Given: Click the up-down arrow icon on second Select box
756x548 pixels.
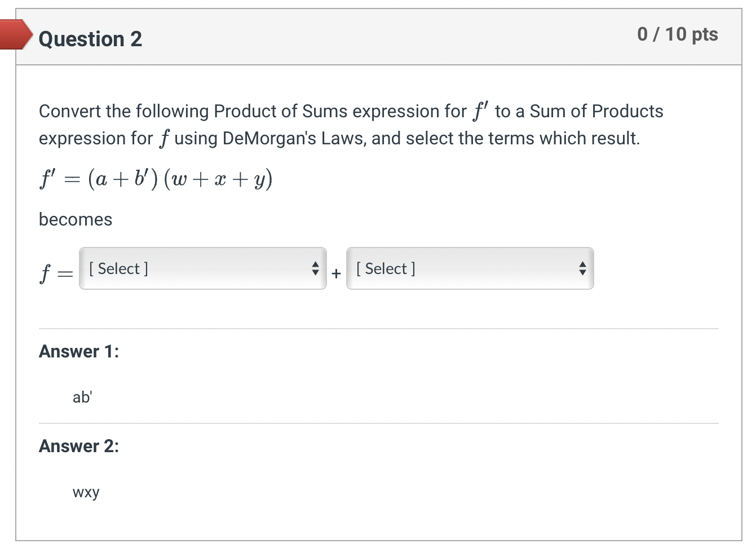Looking at the screenshot, I should pos(582,269).
